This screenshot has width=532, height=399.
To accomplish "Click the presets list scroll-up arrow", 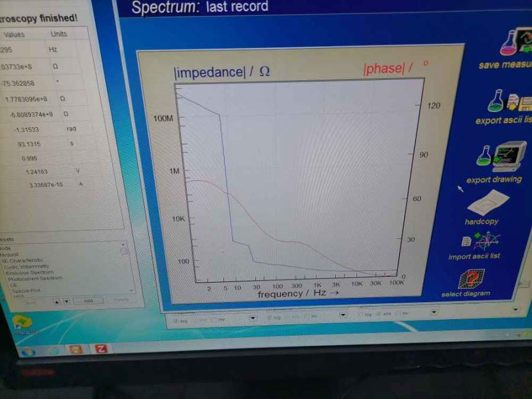I will [x=123, y=244].
